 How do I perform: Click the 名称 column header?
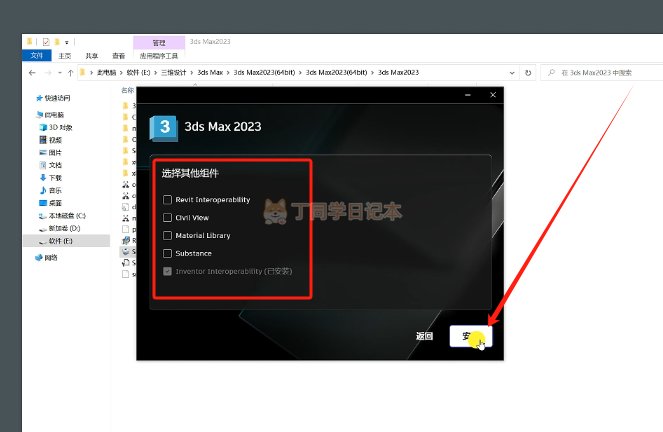point(127,90)
